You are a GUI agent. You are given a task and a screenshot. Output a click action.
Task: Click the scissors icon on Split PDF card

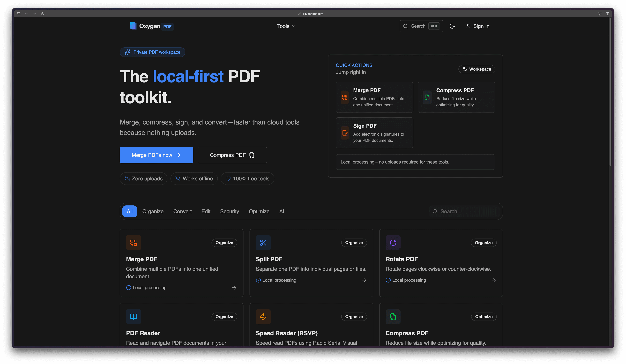point(263,243)
